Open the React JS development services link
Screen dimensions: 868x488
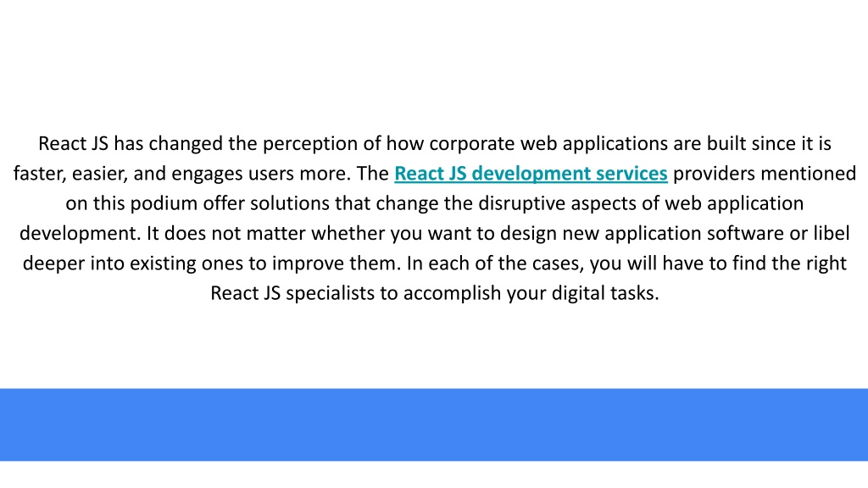tap(531, 174)
